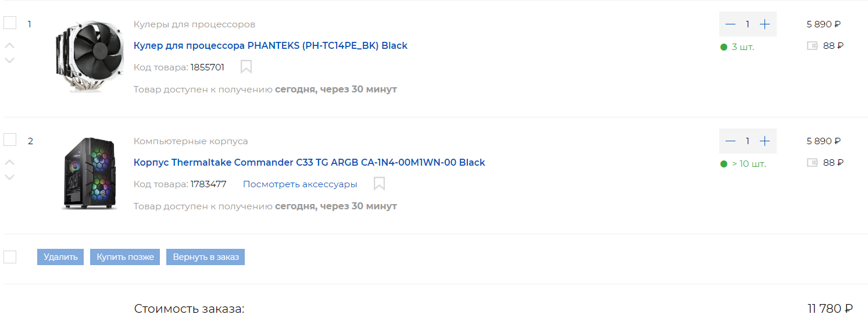Click bonus wallet icon for PHANTEKS cooler
868x325 pixels.
[812, 46]
